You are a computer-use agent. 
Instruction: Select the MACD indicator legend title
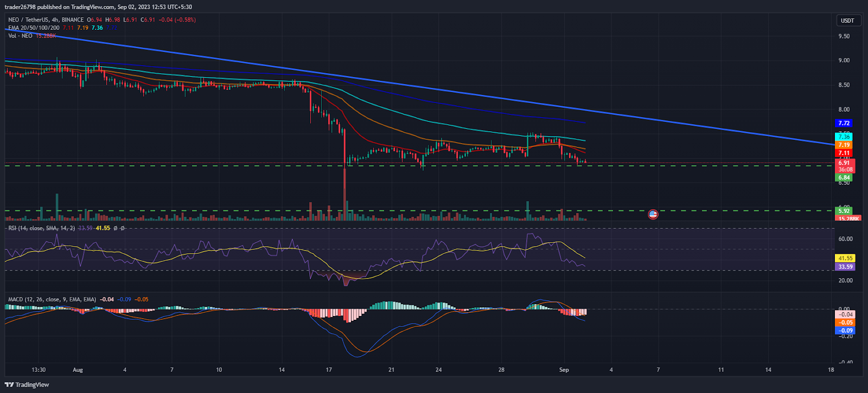pos(52,299)
